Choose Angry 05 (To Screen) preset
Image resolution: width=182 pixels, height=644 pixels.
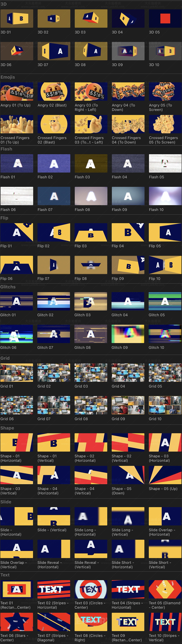(165, 92)
